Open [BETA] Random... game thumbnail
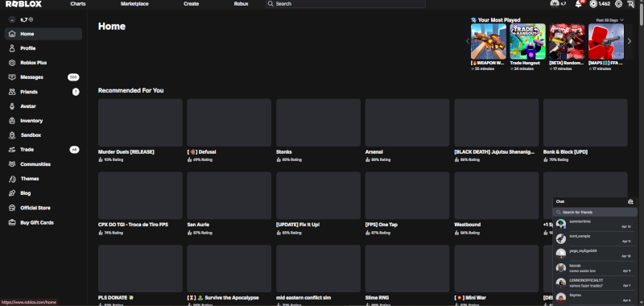This screenshot has height=306, width=644. point(567,42)
